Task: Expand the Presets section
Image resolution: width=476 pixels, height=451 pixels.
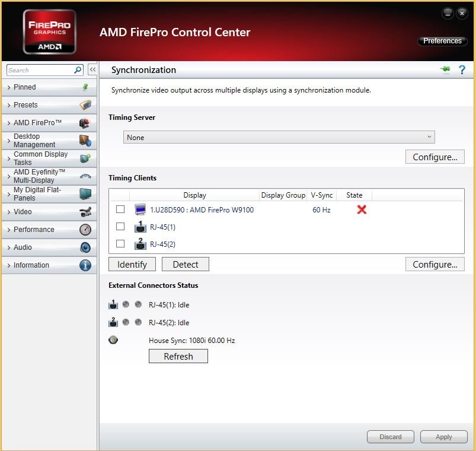Action: point(49,105)
